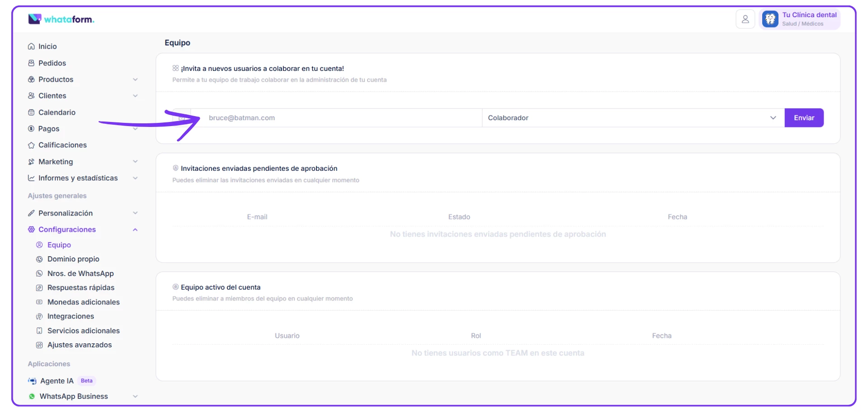Screen dimensions: 868x412
Task: Click the user profile icon
Action: pos(745,19)
